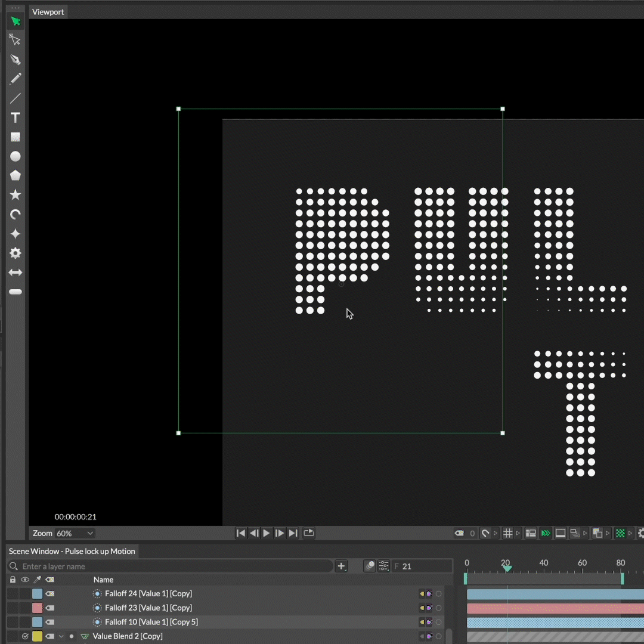Click the pink Falloff 23 color swatch
This screenshot has width=644, height=644.
tap(38, 608)
